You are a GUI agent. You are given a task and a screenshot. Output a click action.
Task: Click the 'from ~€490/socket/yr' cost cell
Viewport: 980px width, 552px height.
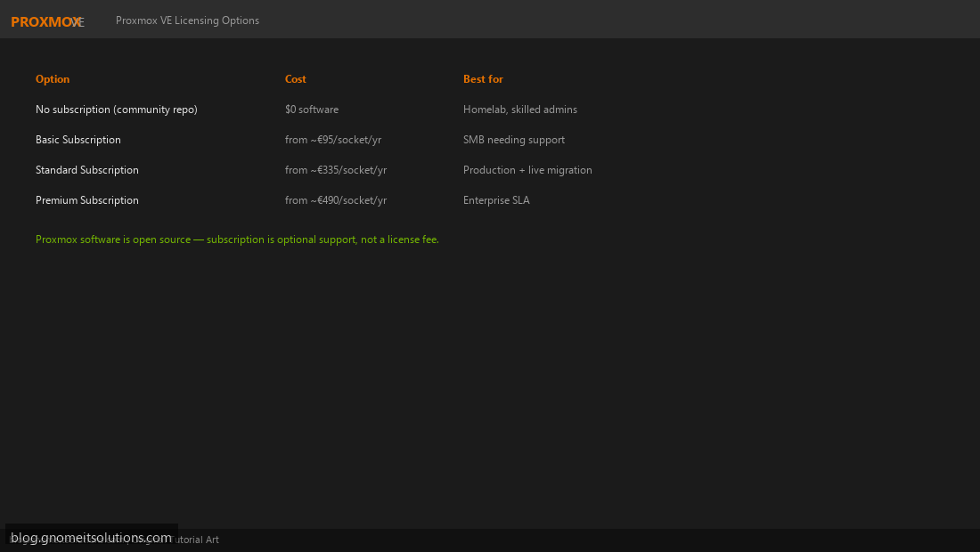[x=336, y=200]
